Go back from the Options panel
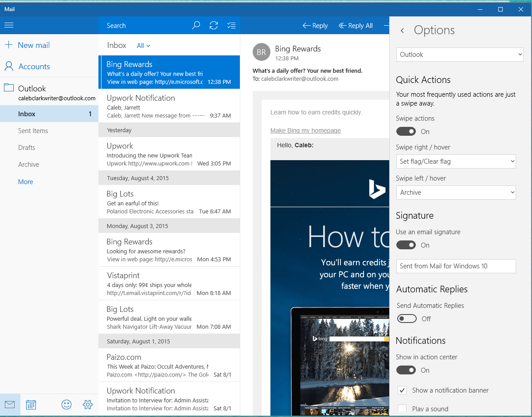The image size is (532, 417). 402,31
